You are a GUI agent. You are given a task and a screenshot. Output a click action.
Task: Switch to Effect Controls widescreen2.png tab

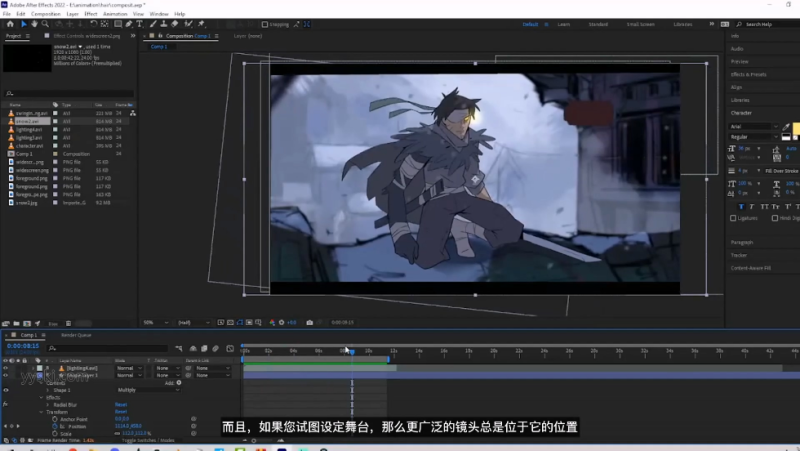[87, 36]
